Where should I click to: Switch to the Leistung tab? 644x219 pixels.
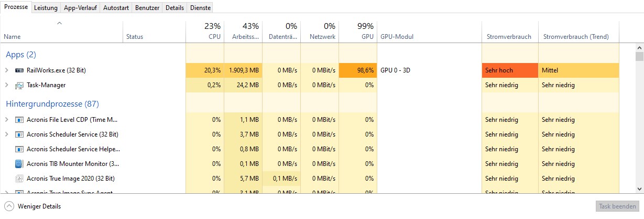point(46,8)
